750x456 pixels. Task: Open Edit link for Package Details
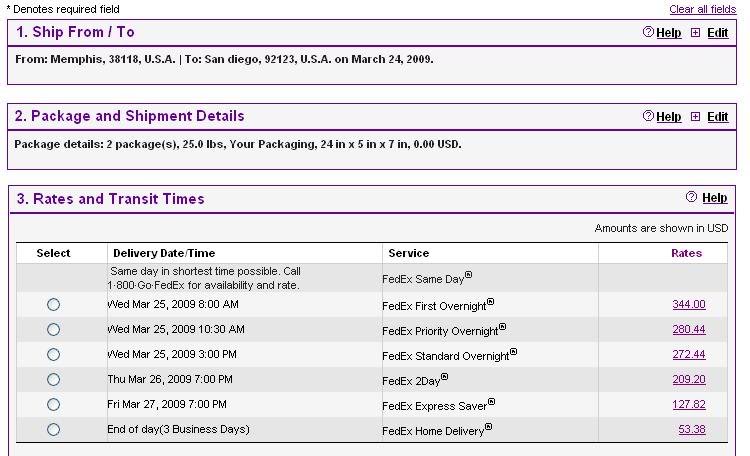coord(717,117)
